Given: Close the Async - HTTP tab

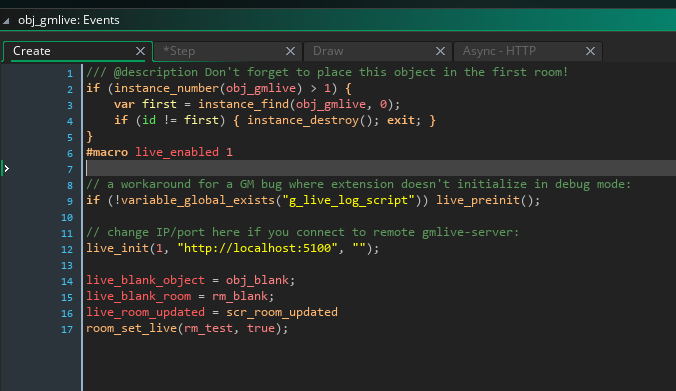Looking at the screenshot, I should (590, 51).
